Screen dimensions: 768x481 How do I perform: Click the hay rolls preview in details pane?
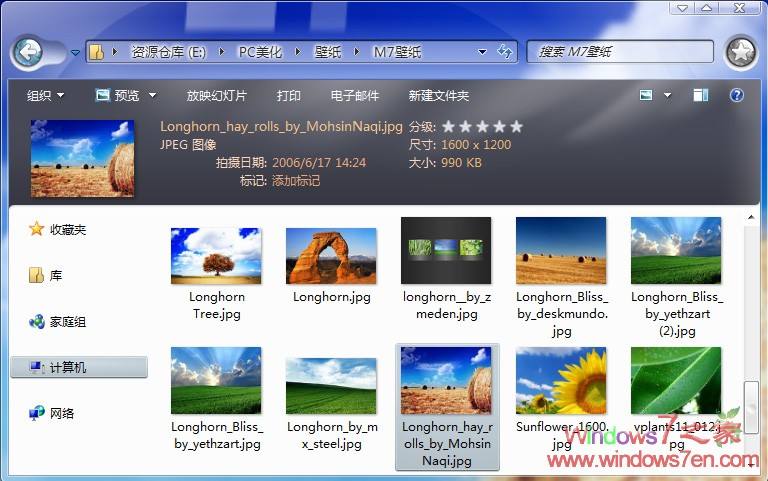82,158
